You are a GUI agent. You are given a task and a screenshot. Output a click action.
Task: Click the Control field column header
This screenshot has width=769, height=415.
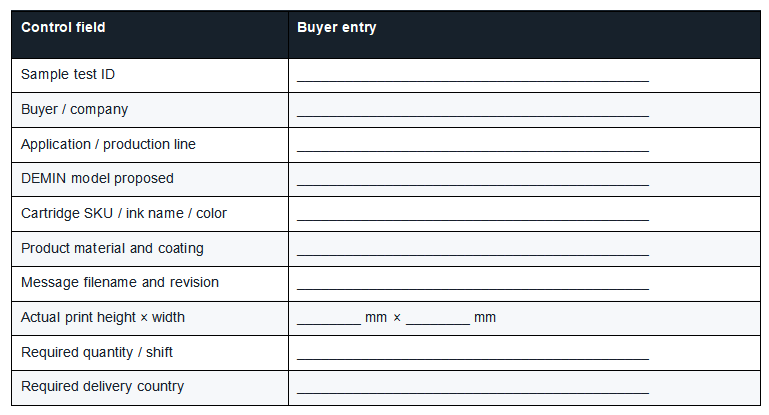[x=63, y=27]
